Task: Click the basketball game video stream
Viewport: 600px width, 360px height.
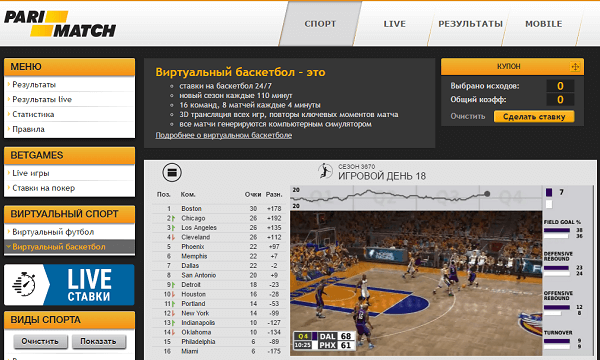Action: tap(416, 283)
